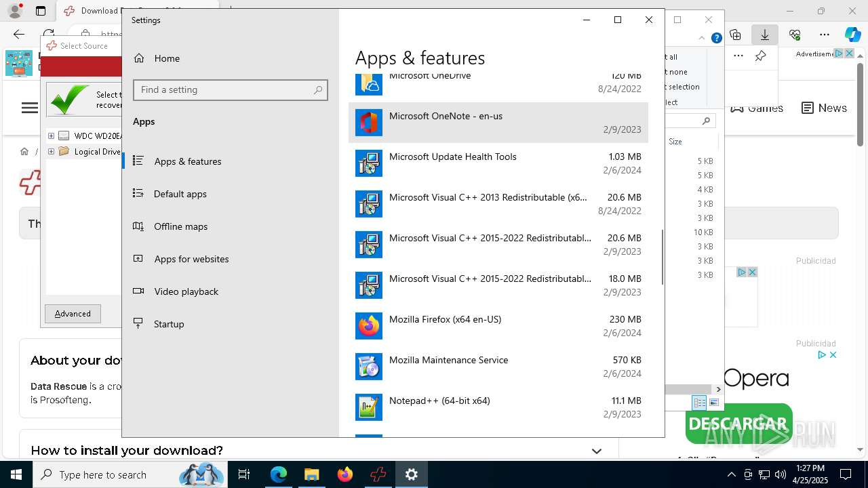Image resolution: width=868 pixels, height=488 pixels.
Task: Click the volume icon in system tray
Action: [780, 474]
